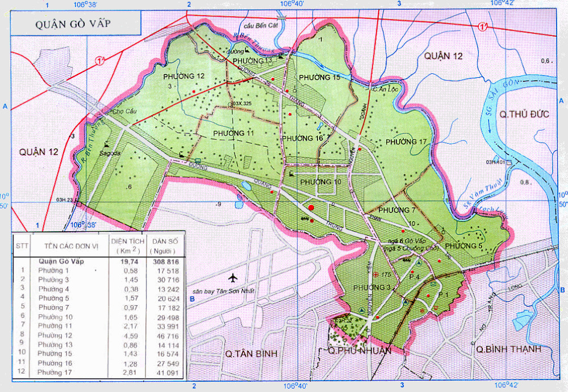This screenshot has height=392, width=568.
Task: Click the Q.BÌNH THẠNH district label
Action: [x=508, y=349]
